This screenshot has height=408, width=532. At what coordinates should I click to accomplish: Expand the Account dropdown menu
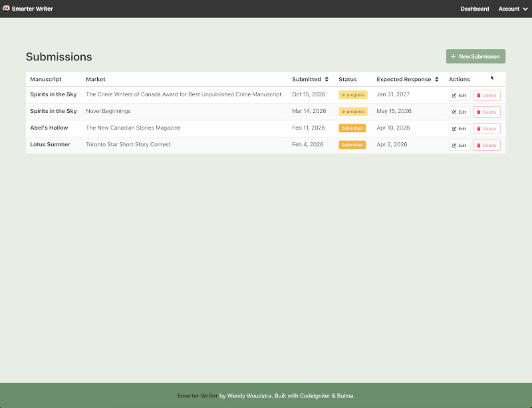coord(513,9)
